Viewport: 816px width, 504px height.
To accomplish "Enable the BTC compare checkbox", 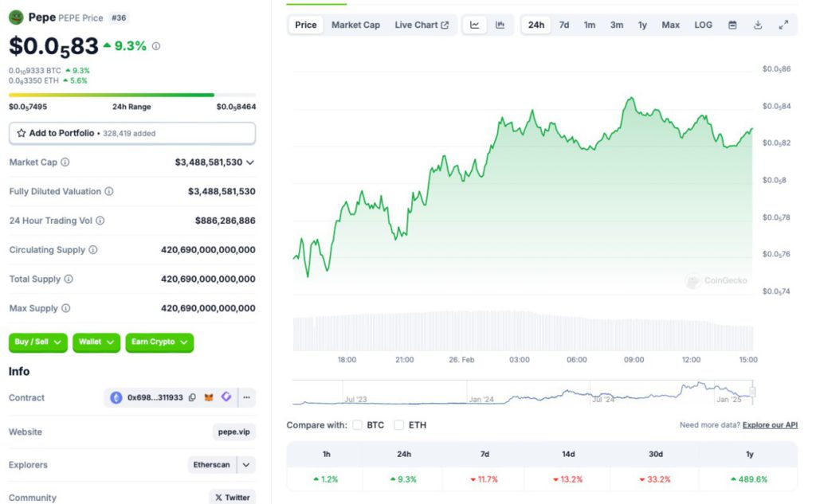I will (357, 425).
